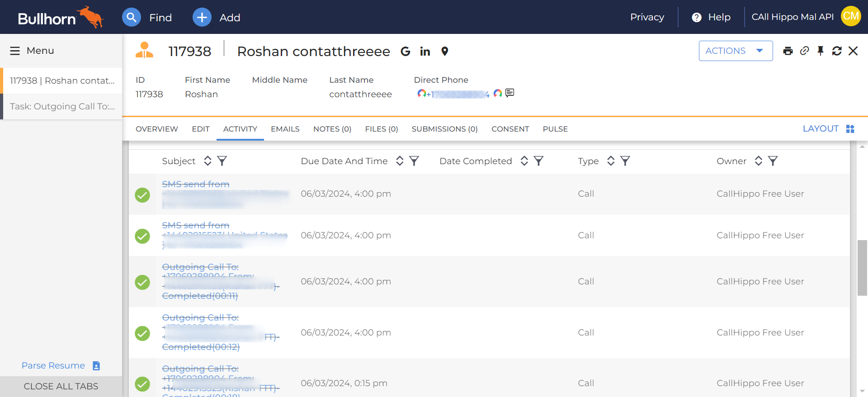Click due date 06/03/2024, 0:15 pm
Viewport: 868px width, 397px height.
[344, 383]
